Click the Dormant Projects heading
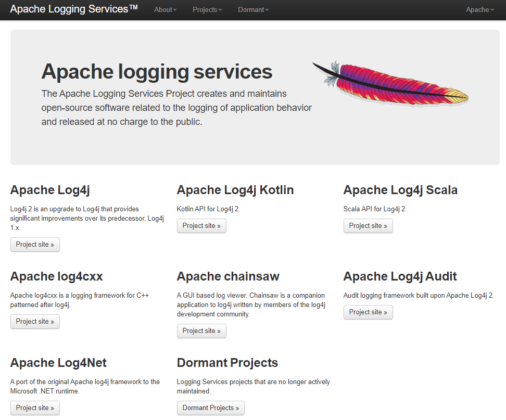 tap(227, 363)
